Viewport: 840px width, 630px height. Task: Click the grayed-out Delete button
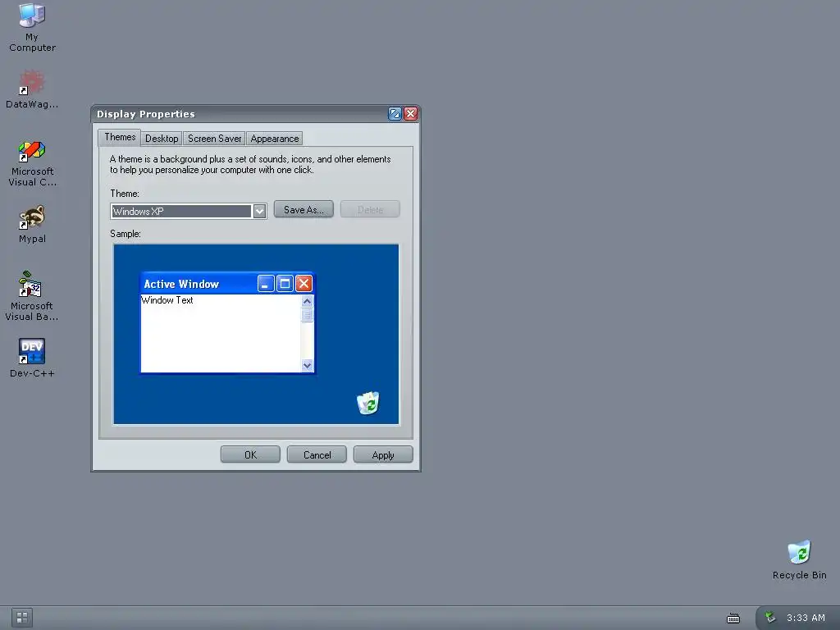(370, 209)
